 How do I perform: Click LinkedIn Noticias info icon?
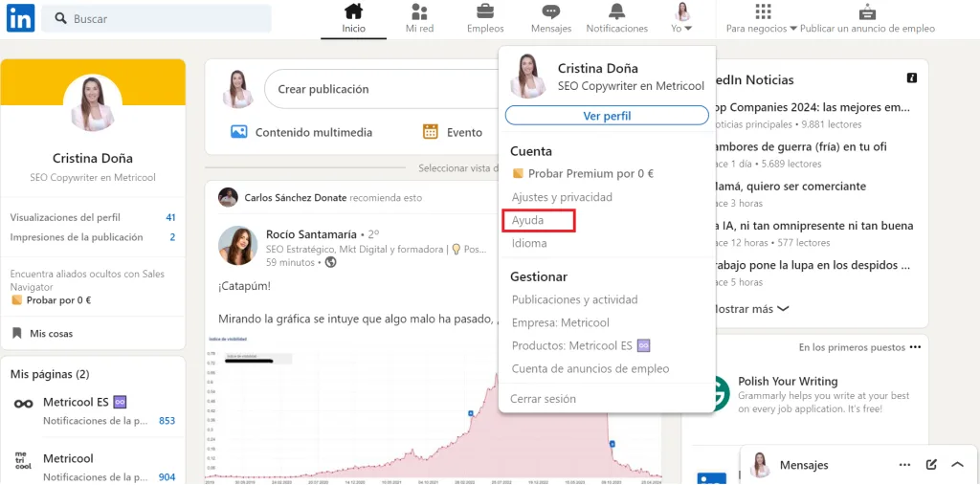912,78
